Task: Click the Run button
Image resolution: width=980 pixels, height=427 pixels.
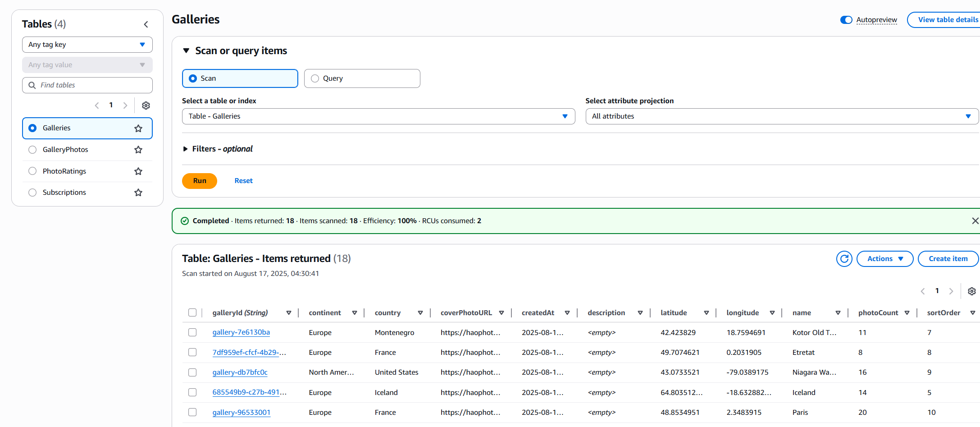Action: click(200, 181)
